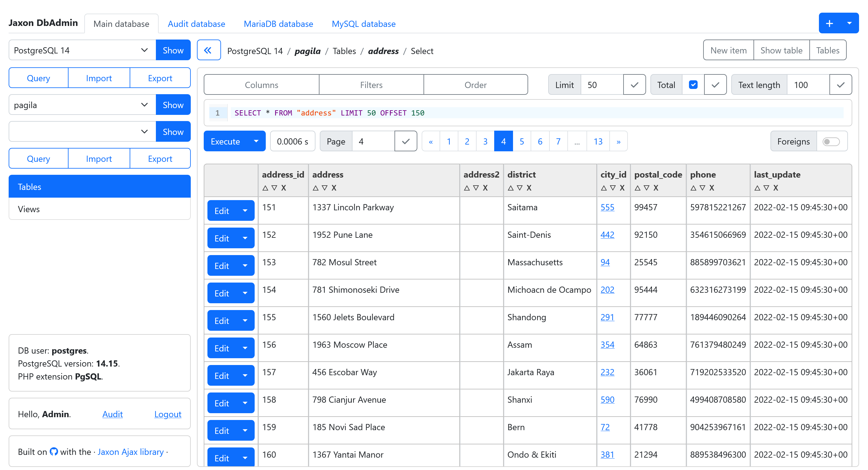Click into the Limit input field
Screen dimensions: 868x470
pyautogui.click(x=602, y=85)
